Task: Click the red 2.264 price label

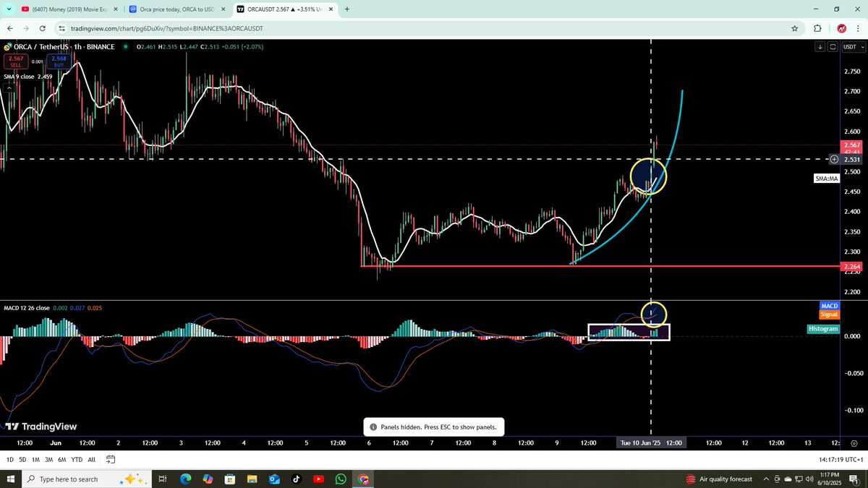Action: (x=852, y=267)
